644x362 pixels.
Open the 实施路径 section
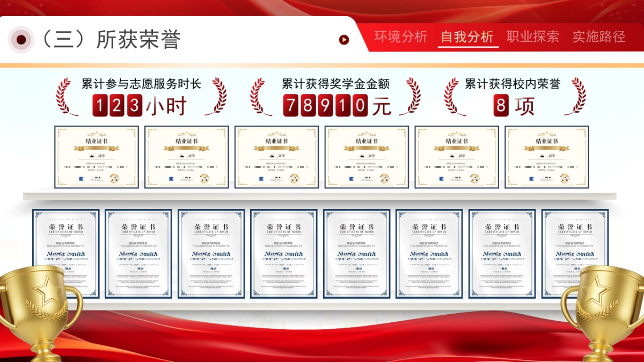pyautogui.click(x=599, y=37)
